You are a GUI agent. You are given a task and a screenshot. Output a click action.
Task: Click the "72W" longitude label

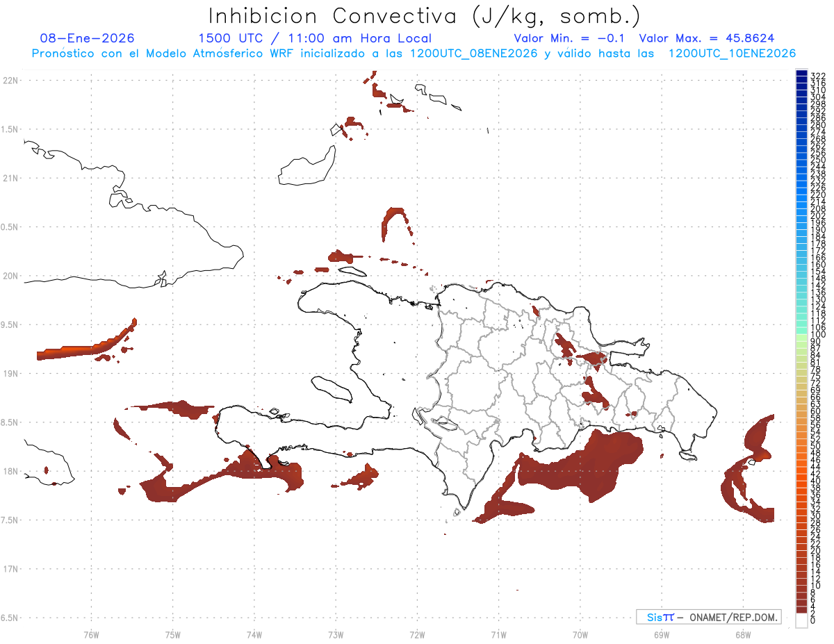pos(417,634)
